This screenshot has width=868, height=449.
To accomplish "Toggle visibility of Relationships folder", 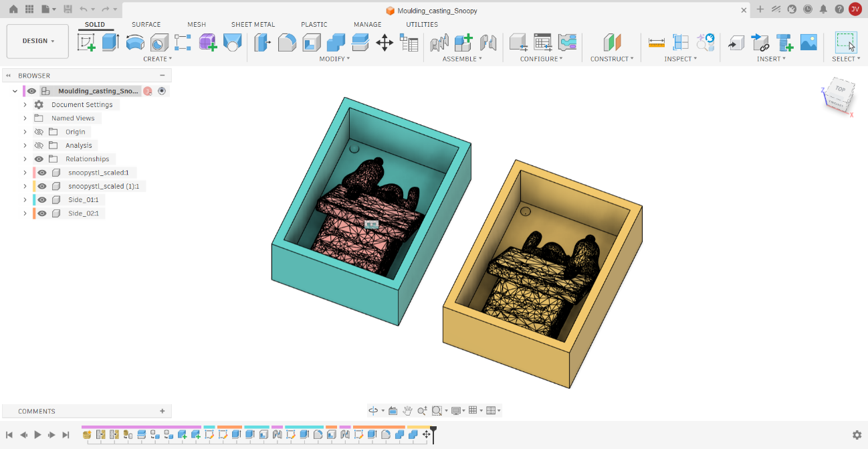I will (39, 159).
